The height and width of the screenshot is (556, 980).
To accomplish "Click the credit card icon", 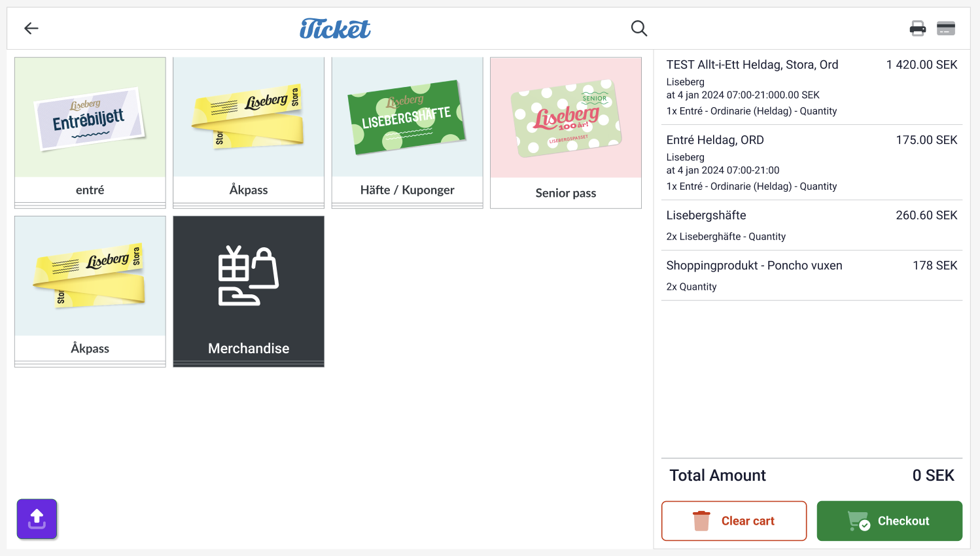I will point(946,28).
